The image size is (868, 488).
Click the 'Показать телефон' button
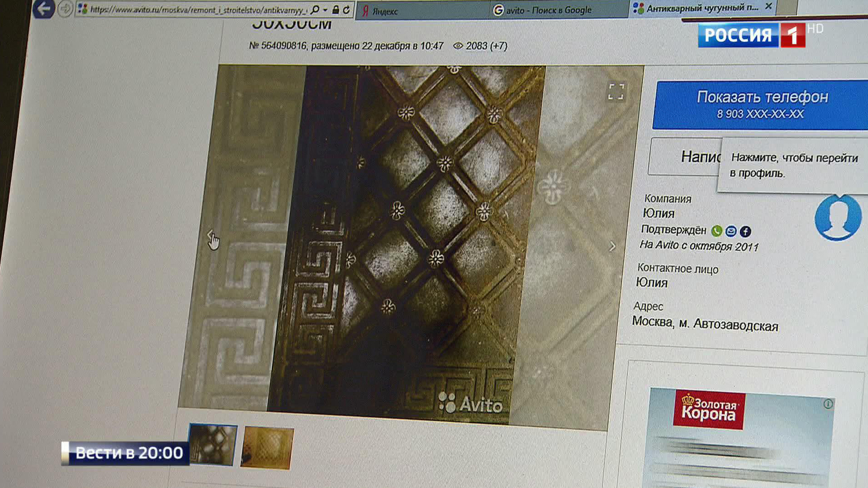760,104
